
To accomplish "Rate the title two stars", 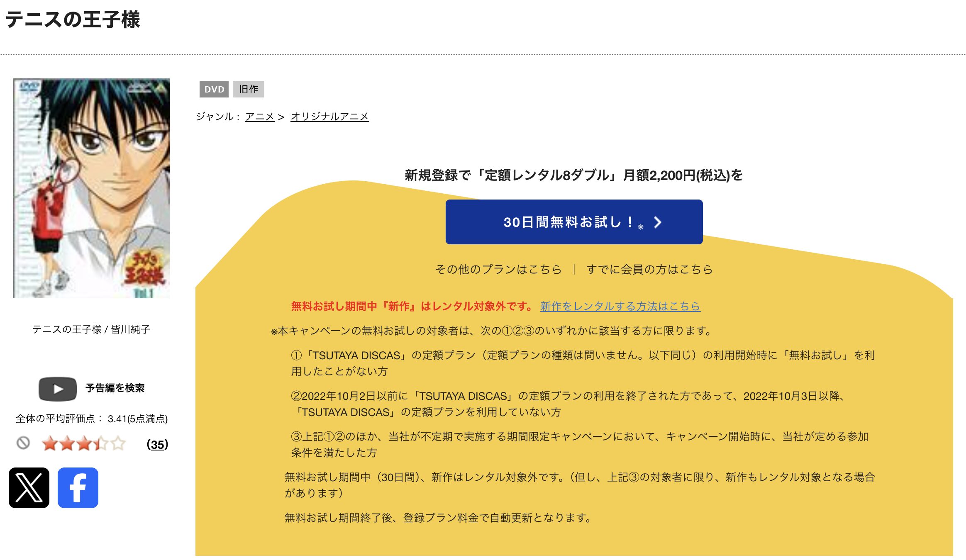I will point(67,444).
